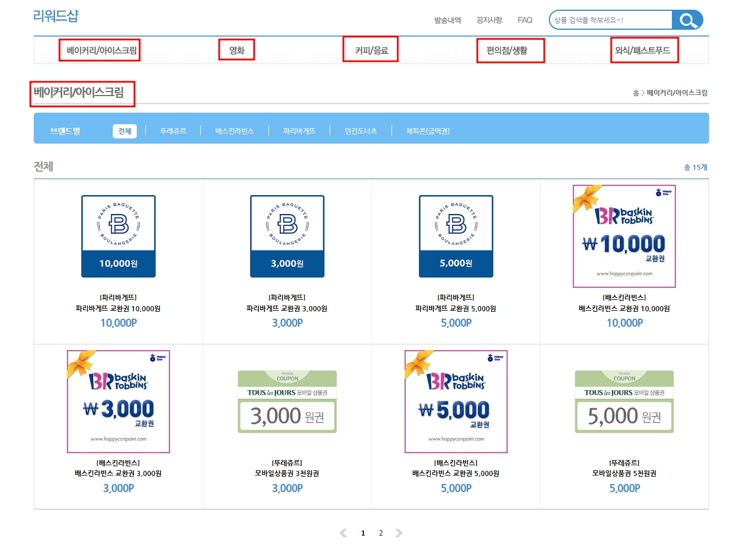Click the 리워드샵 site logo

(x=56, y=16)
